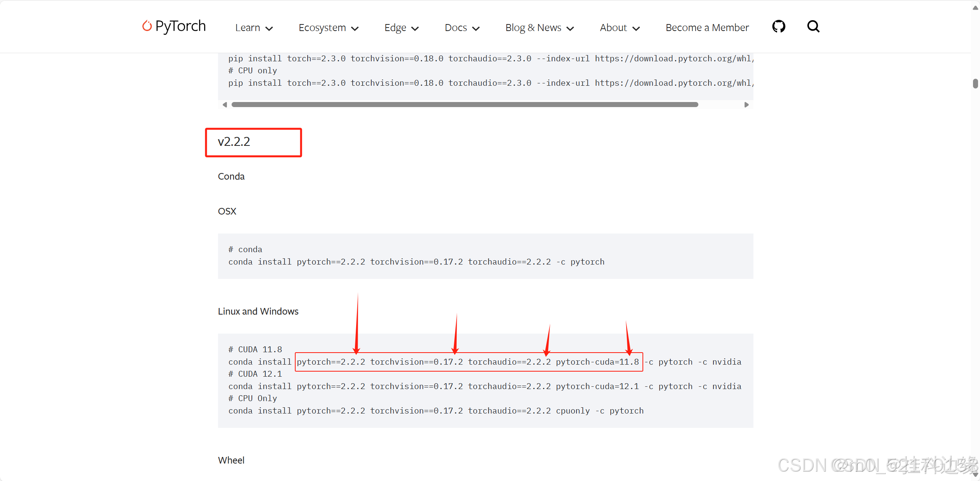Click code block right scroll arrow

pyautogui.click(x=746, y=105)
